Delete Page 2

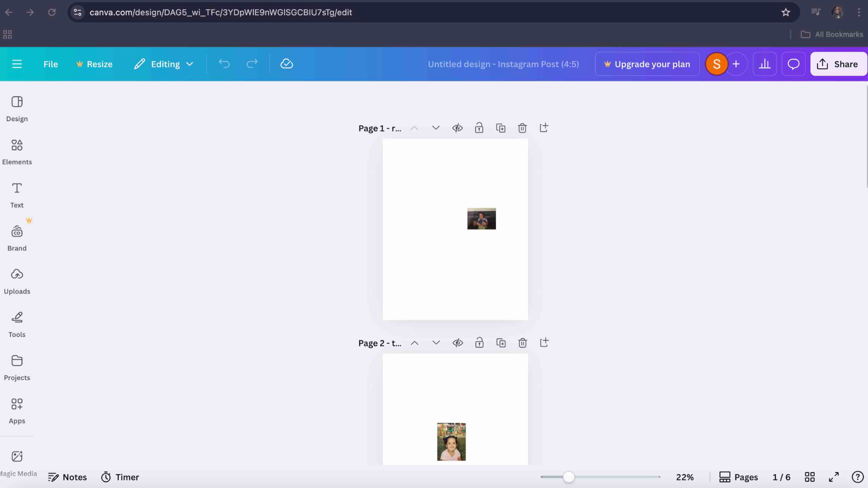click(x=523, y=343)
